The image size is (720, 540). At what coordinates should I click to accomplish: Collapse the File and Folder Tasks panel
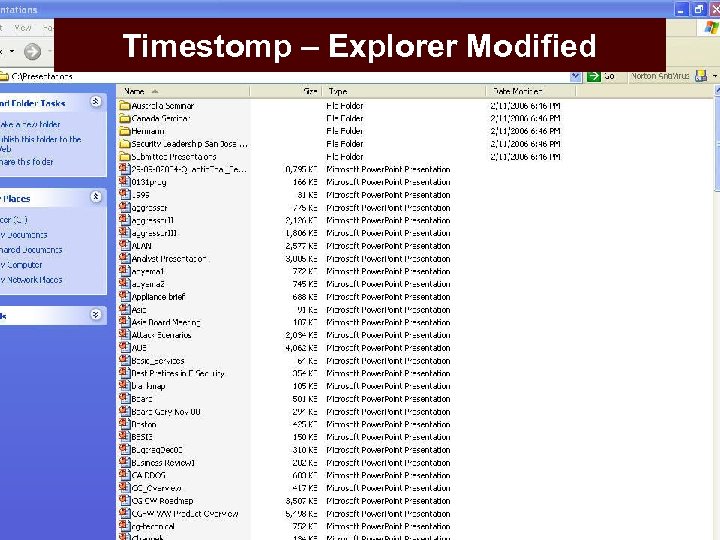96,101
